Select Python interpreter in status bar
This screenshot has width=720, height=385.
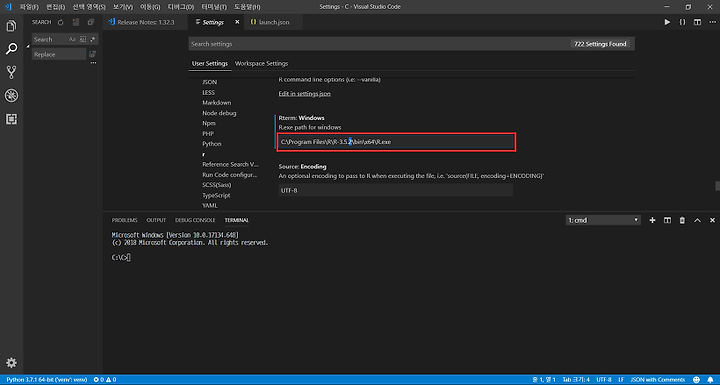(46, 379)
